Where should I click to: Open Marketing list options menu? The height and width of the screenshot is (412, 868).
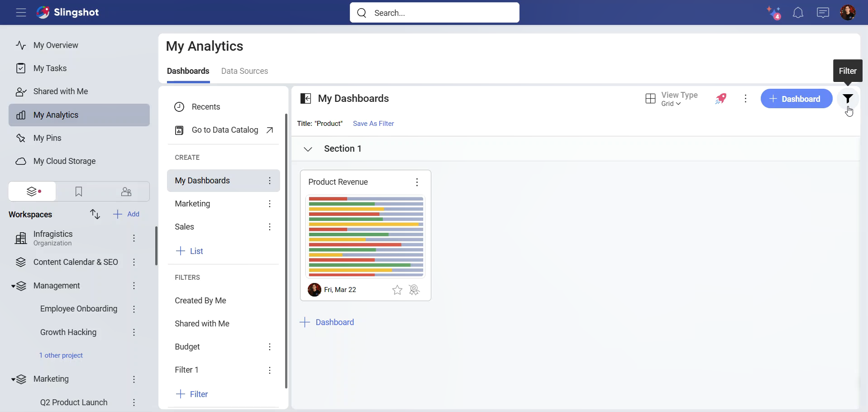pyautogui.click(x=270, y=204)
